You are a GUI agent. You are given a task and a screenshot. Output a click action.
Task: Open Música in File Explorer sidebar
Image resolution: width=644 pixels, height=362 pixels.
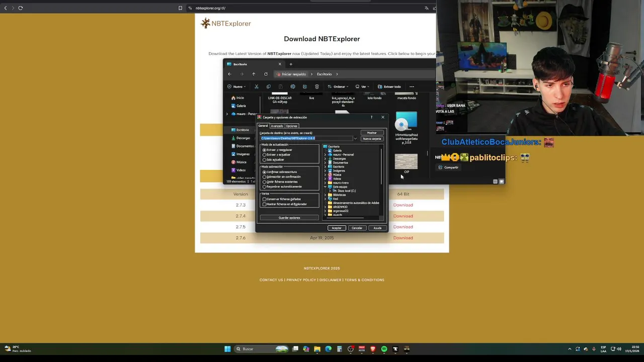(x=238, y=162)
